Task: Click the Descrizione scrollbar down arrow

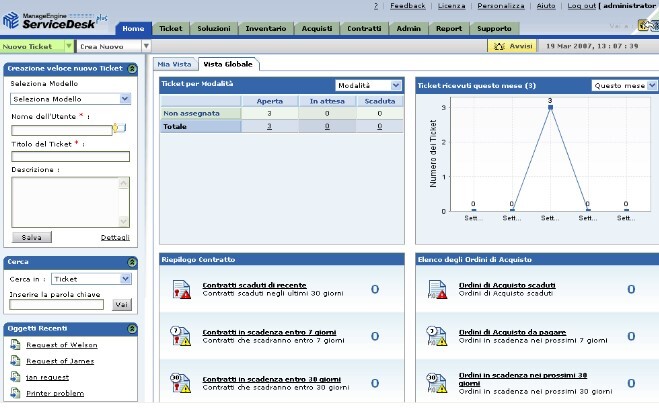Action: point(124,221)
